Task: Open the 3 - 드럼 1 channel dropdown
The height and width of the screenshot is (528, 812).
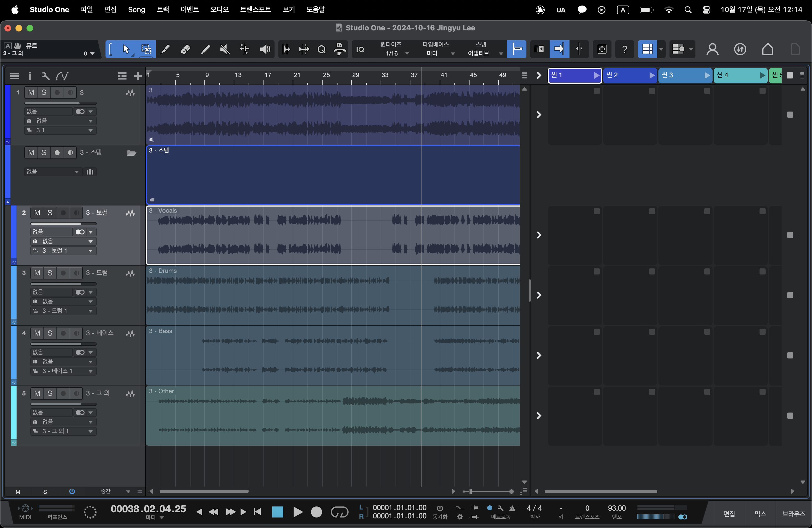Action: (x=64, y=311)
